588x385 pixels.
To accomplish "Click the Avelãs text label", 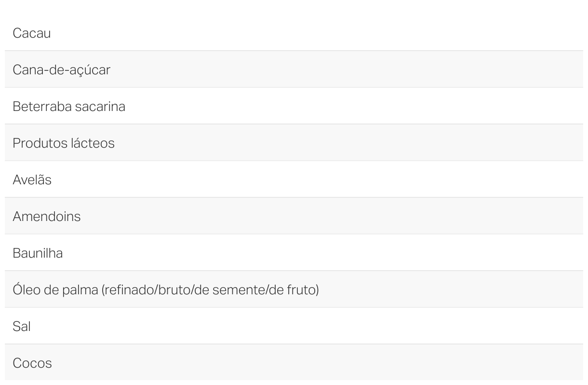I will [32, 180].
